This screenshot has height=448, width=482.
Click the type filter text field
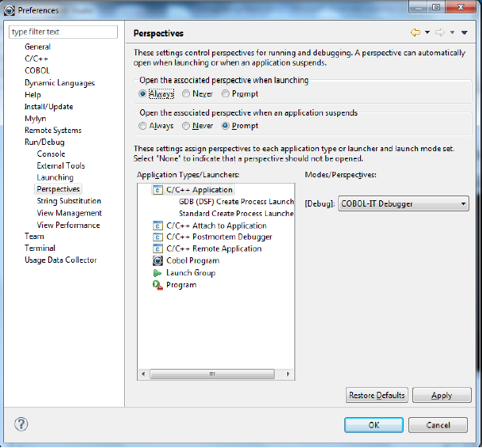63,32
